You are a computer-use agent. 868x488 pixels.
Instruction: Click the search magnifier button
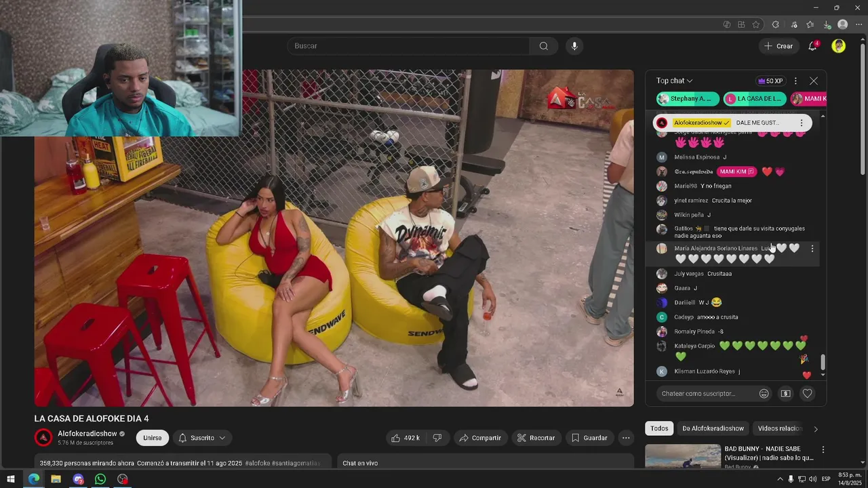tap(543, 46)
